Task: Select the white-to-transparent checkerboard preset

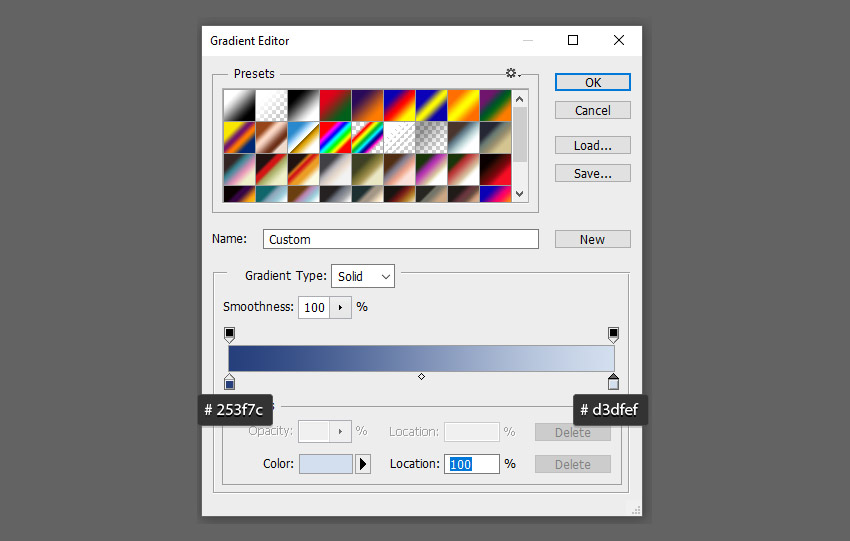Action: click(x=271, y=105)
